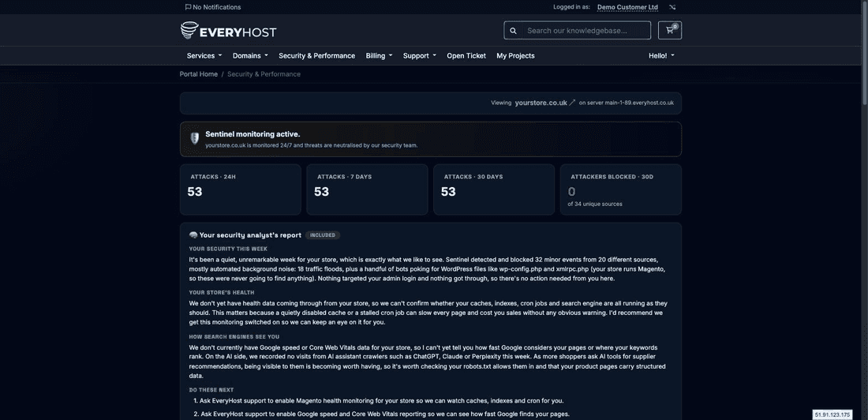Select the Attacks 30 Days stat card
This screenshot has width=868, height=420.
[494, 189]
